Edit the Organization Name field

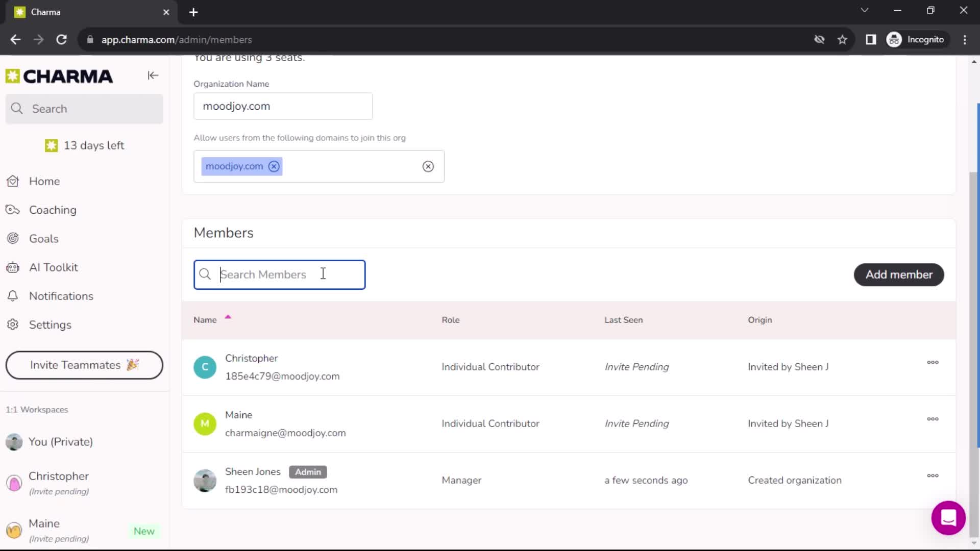click(283, 106)
